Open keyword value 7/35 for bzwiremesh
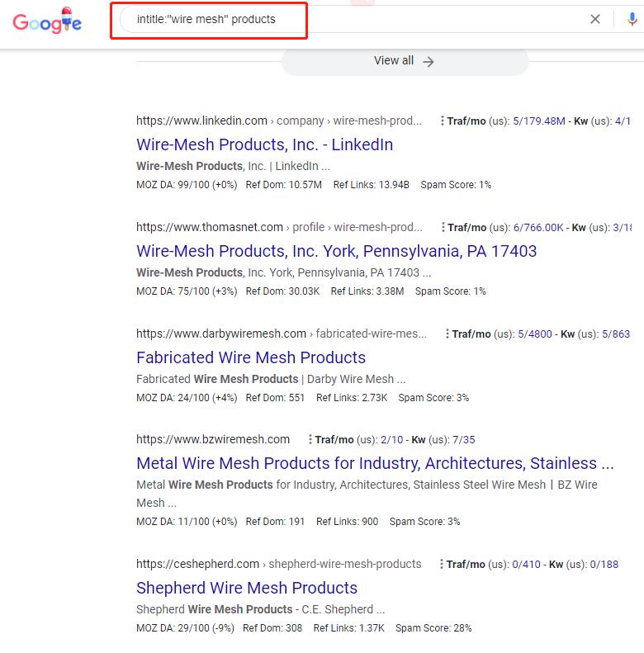The height and width of the screenshot is (653, 644). [x=464, y=440]
